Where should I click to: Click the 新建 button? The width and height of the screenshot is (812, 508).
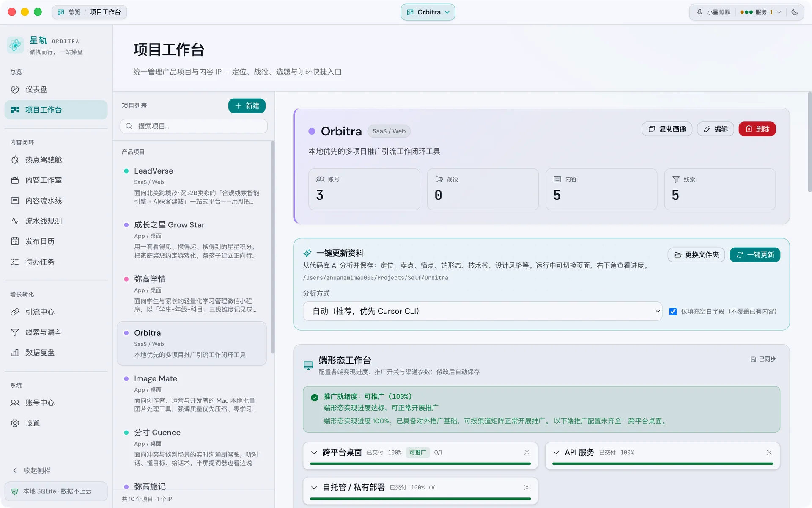tap(247, 106)
